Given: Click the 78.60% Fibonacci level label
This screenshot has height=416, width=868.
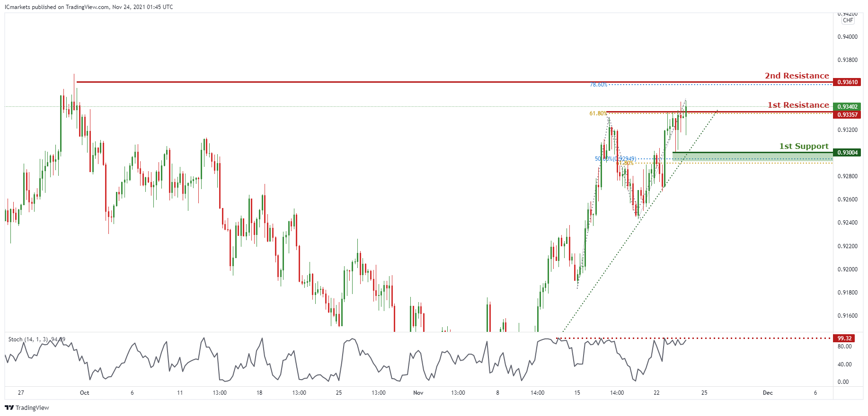Looking at the screenshot, I should coord(598,85).
